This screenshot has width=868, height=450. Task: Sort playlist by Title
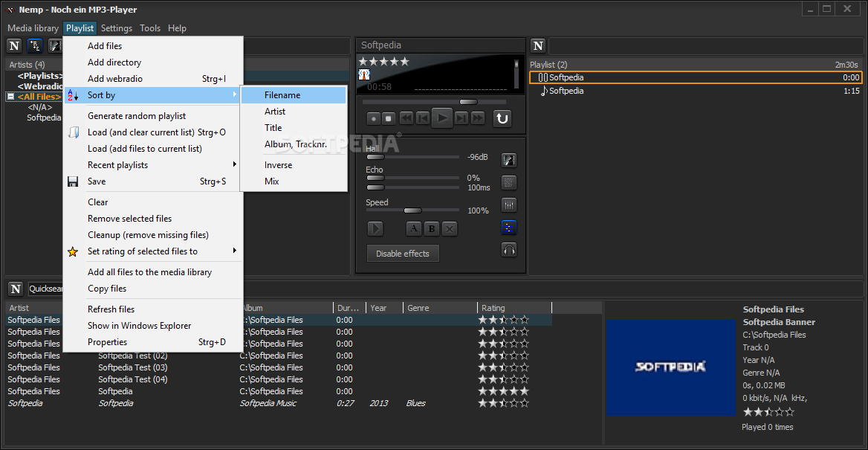(294, 127)
